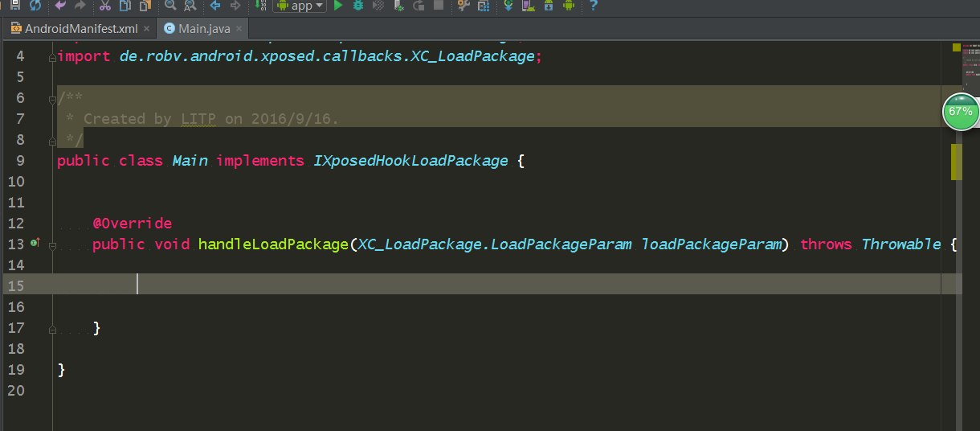980x431 pixels.
Task: Click the Help question mark icon
Action: coord(594,6)
